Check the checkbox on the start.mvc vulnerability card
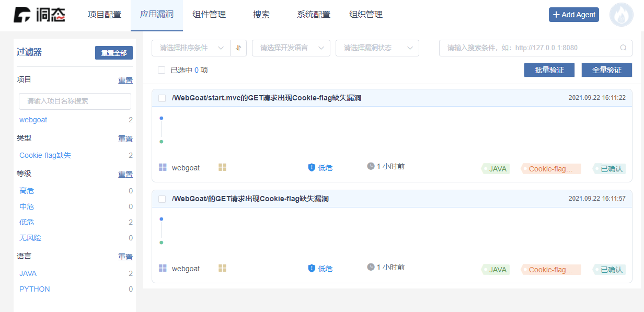The width and height of the screenshot is (644, 312). 162,97
